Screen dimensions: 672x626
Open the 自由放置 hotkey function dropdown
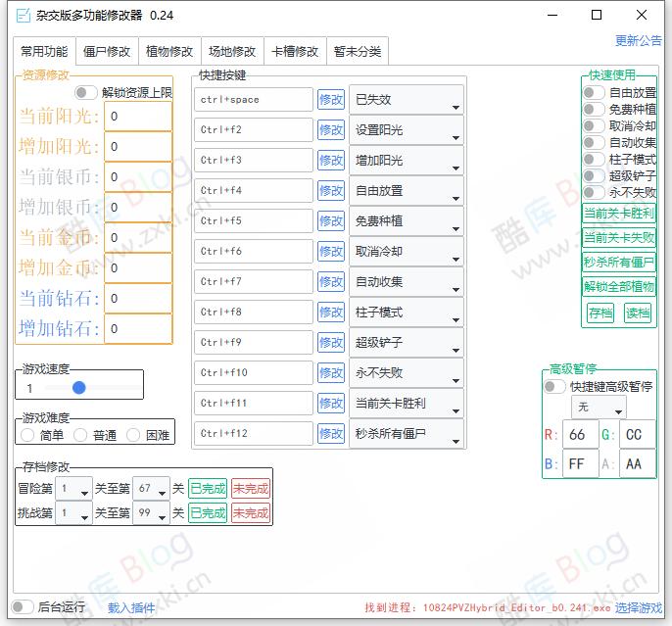click(407, 191)
